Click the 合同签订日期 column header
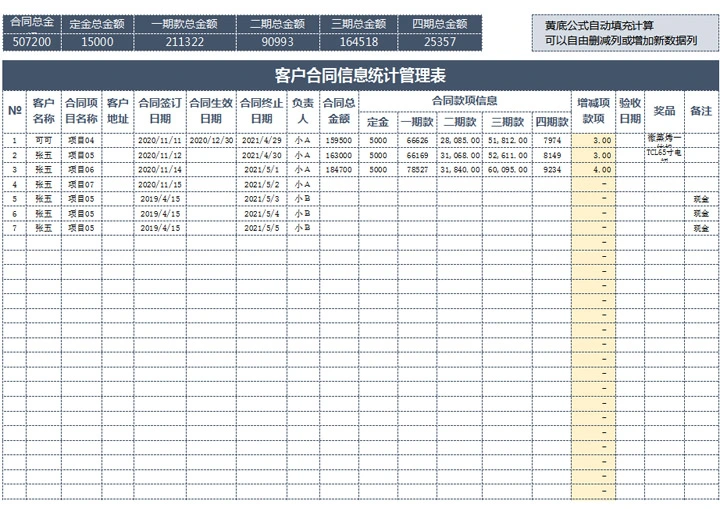 pyautogui.click(x=159, y=111)
